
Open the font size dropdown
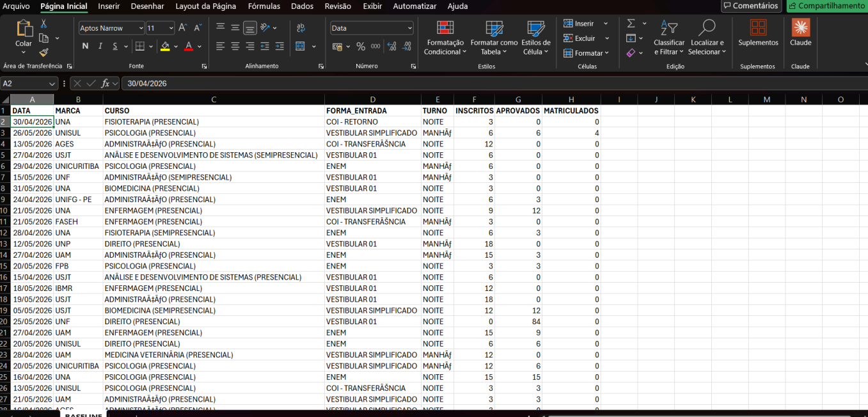(x=171, y=28)
